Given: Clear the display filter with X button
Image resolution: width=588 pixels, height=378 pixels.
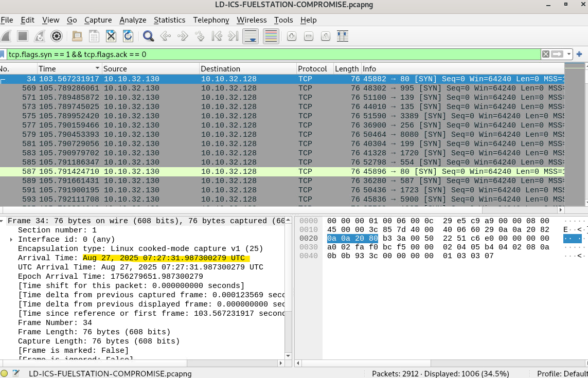Looking at the screenshot, I should tap(545, 54).
